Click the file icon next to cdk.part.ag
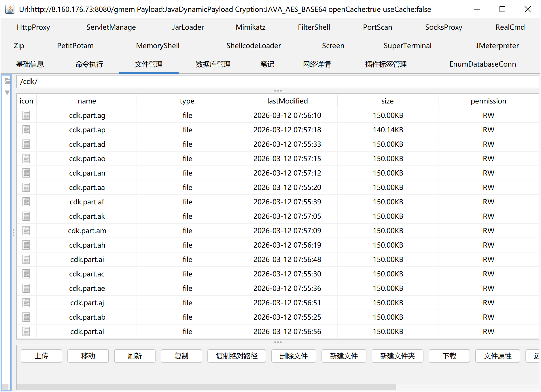This screenshot has height=392, width=541. pyautogui.click(x=26, y=116)
